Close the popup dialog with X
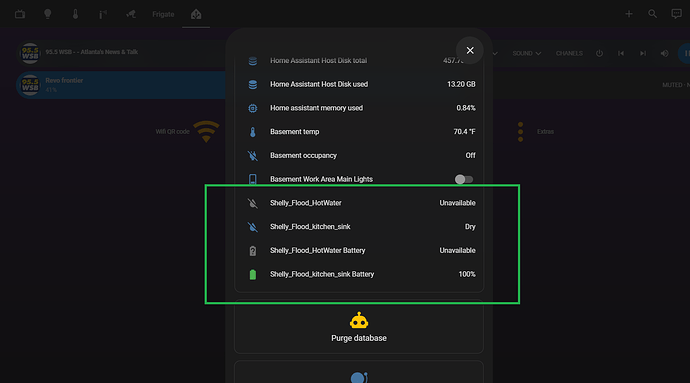This screenshot has width=690, height=383. (470, 50)
